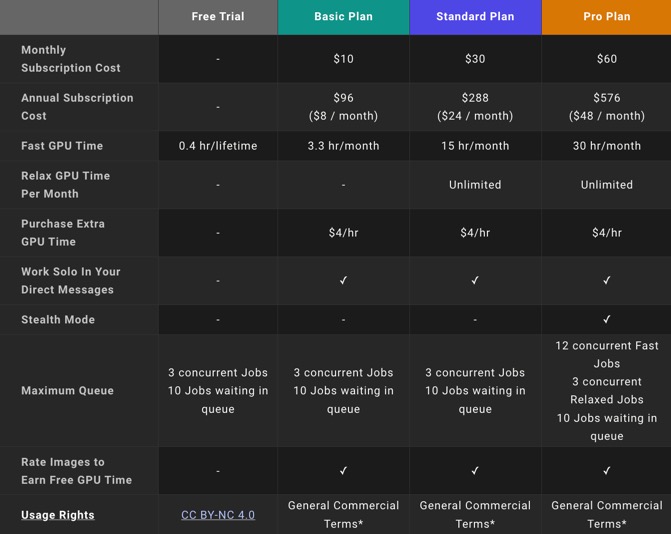
Task: Click Standard Plan 15 hr/month cell
Action: pos(475,146)
